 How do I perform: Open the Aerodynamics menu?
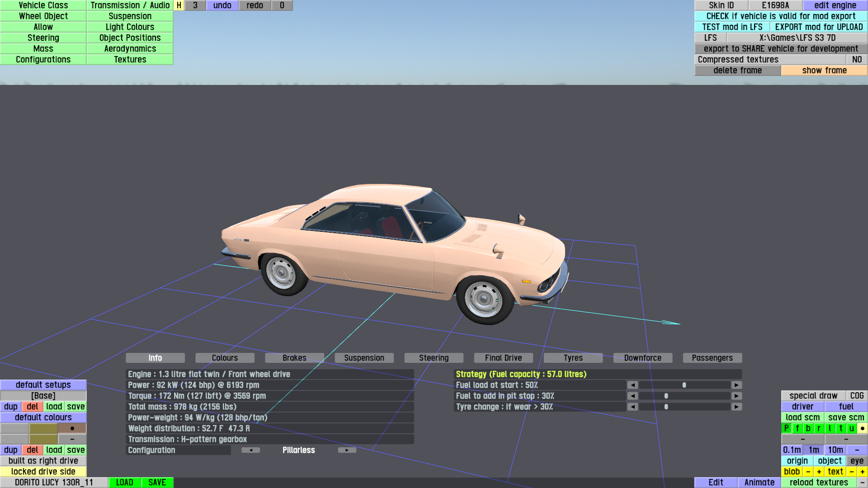click(130, 49)
